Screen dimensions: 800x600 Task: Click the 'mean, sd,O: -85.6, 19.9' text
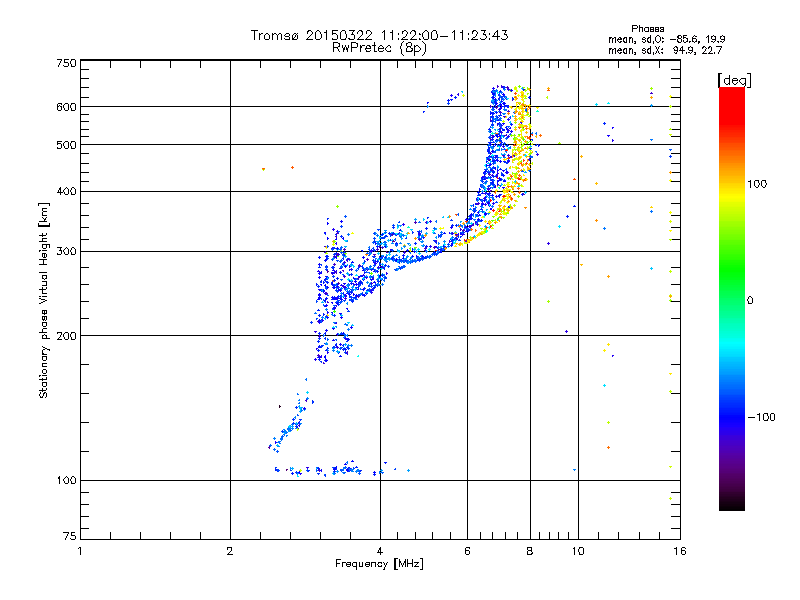point(666,39)
